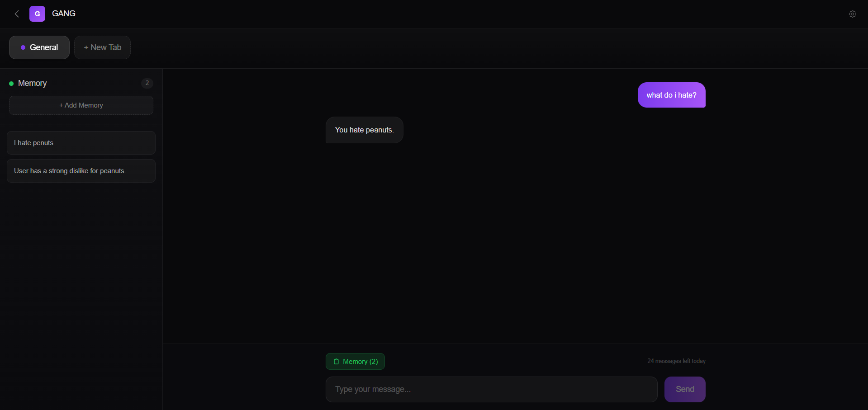
Task: Click the + Add Memory button
Action: [x=81, y=105]
